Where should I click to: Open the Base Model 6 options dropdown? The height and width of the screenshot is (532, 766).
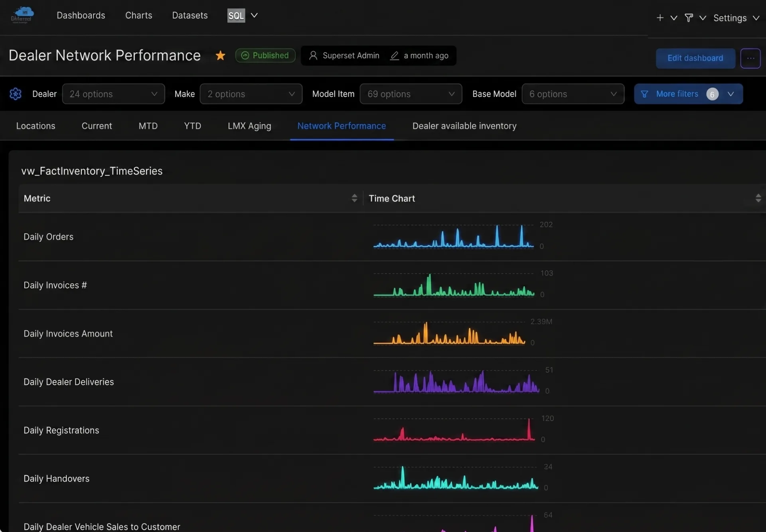(x=573, y=94)
